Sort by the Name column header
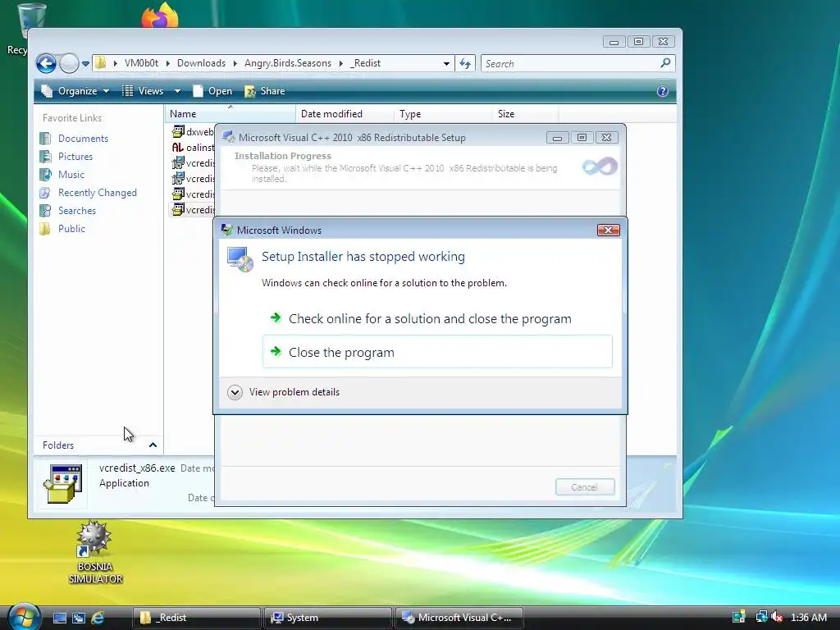840x630 pixels. pos(230,113)
